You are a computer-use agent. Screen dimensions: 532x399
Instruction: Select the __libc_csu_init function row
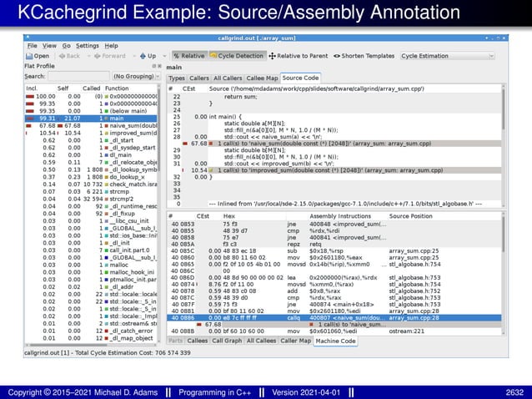pos(91,220)
